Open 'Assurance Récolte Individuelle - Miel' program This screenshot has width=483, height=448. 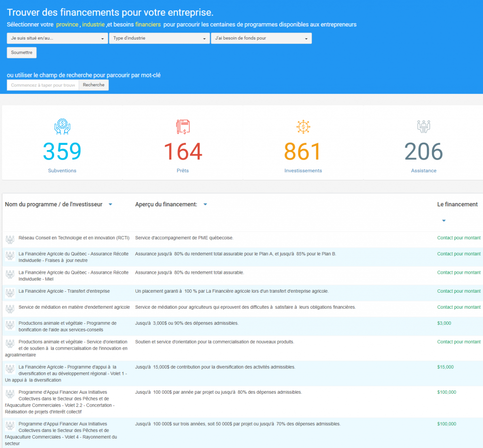[73, 276]
